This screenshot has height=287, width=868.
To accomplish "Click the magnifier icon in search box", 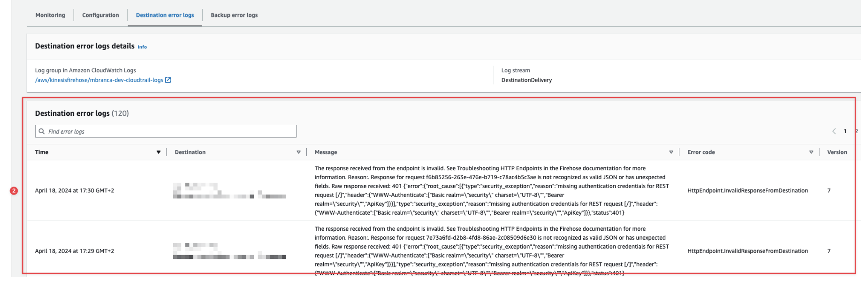I will pos(42,131).
